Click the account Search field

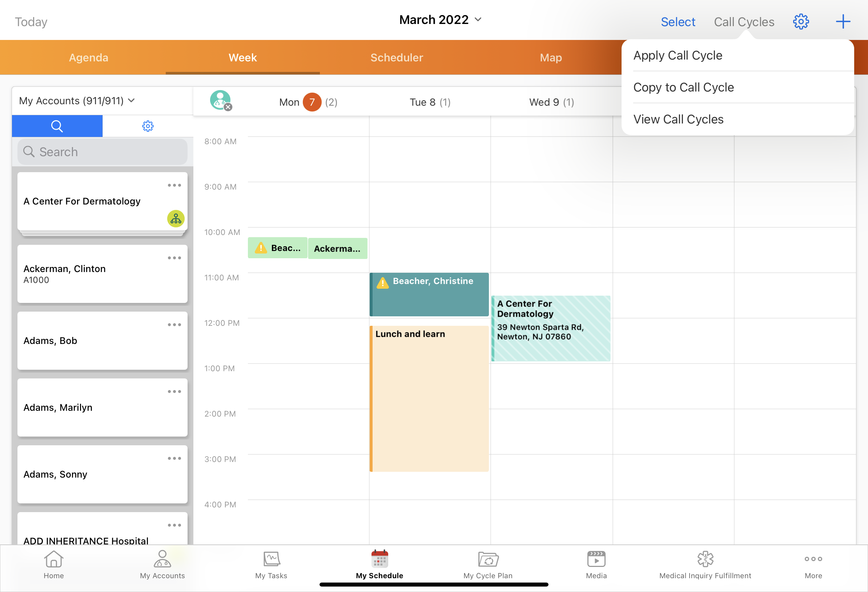103,152
